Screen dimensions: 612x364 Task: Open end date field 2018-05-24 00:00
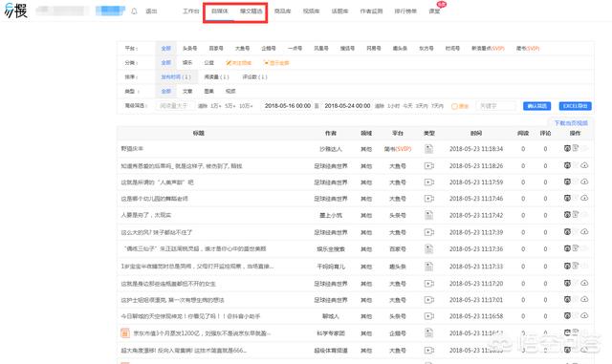(347, 106)
